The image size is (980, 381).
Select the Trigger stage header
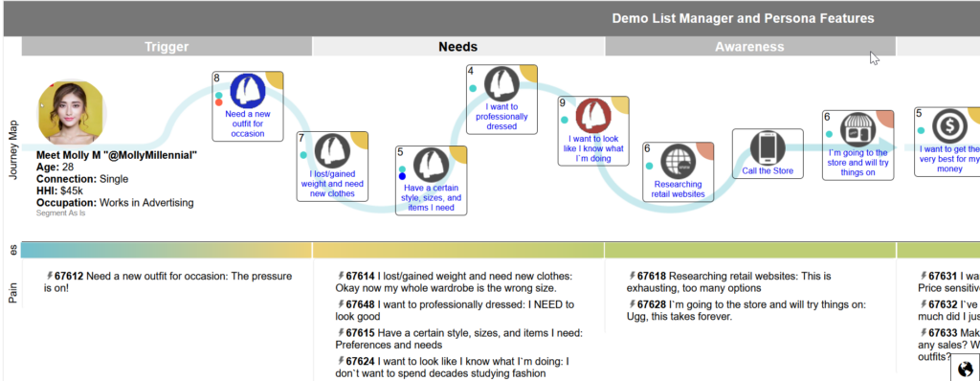167,47
